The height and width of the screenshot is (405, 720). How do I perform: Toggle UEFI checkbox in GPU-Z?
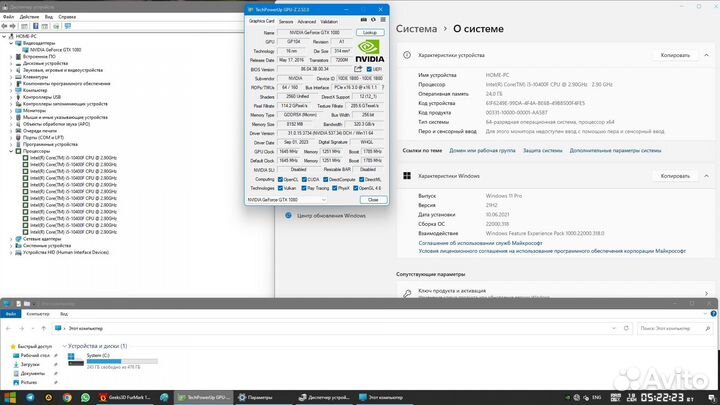click(369, 69)
